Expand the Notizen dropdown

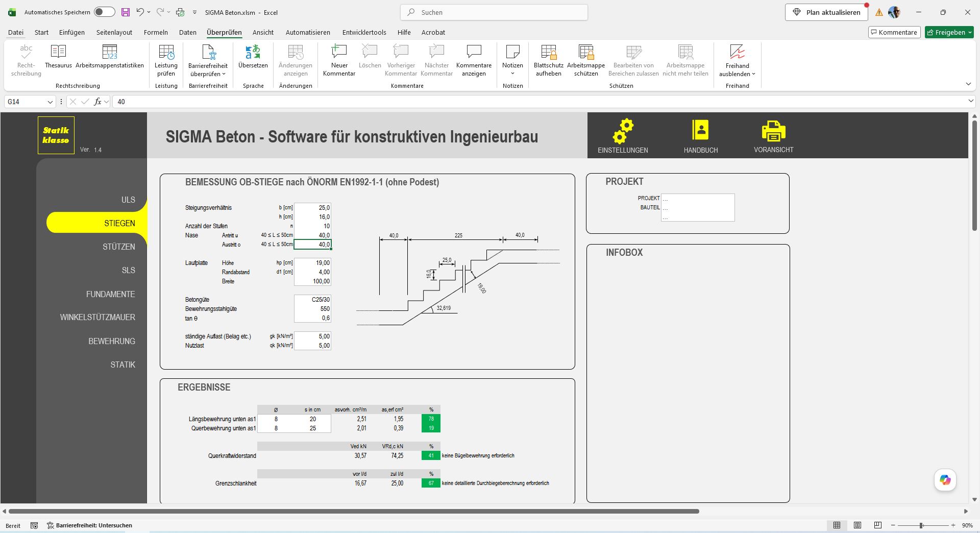(512, 74)
